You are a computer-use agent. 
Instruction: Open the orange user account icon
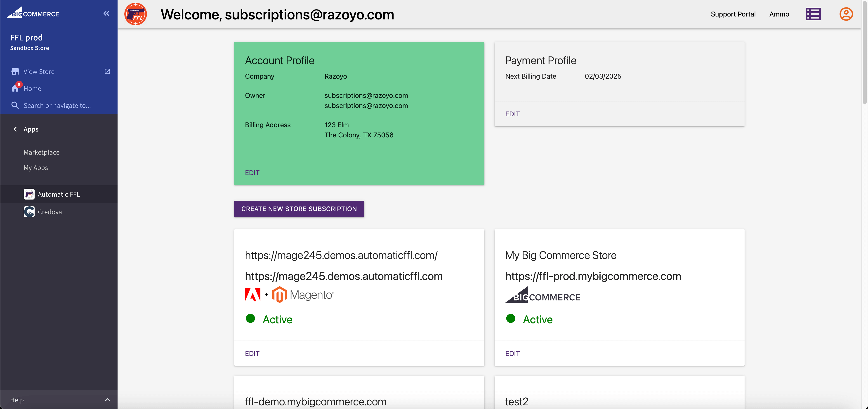[x=846, y=14]
